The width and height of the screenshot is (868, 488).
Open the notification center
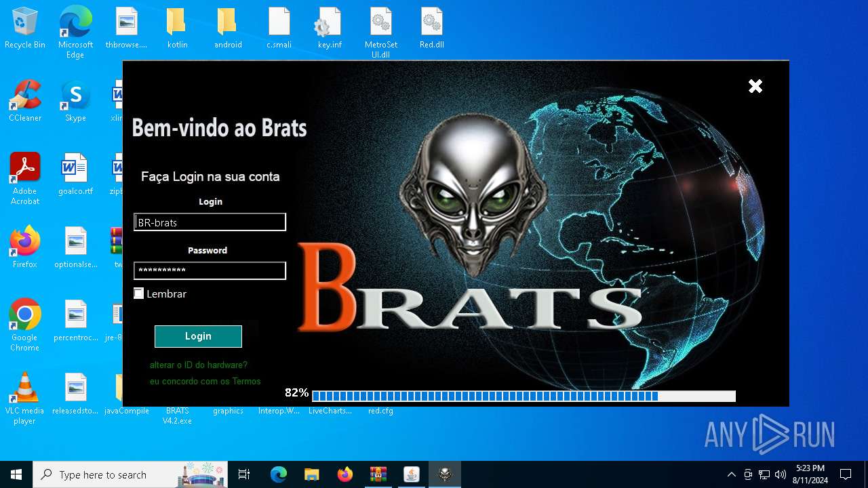point(846,474)
